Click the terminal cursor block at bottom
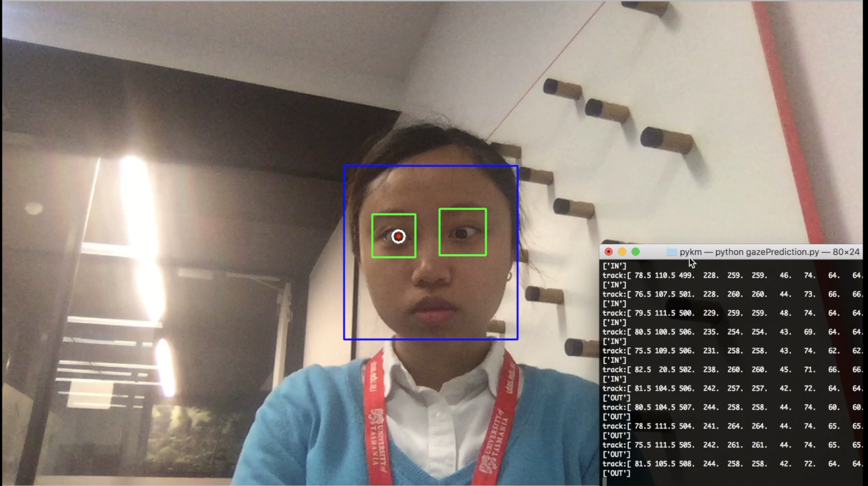 point(604,482)
